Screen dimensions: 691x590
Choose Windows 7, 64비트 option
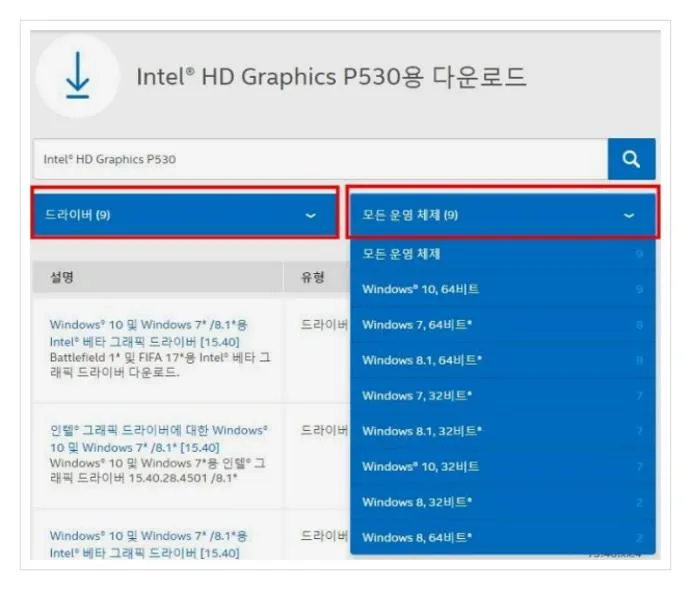pos(502,325)
